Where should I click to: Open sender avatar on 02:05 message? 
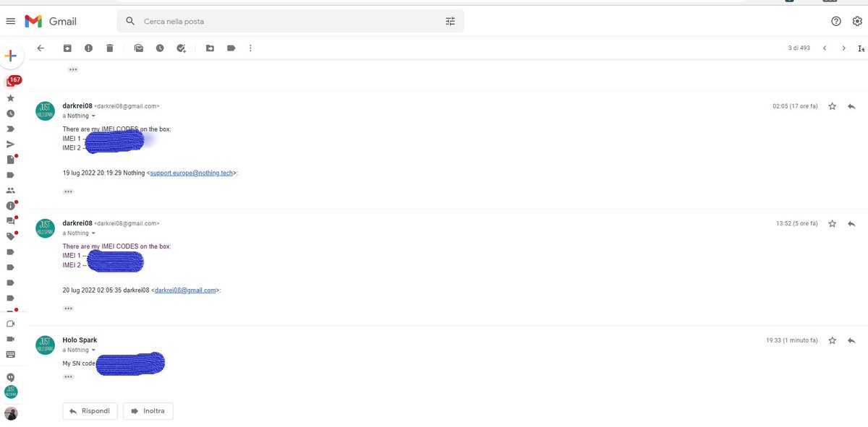(x=45, y=111)
